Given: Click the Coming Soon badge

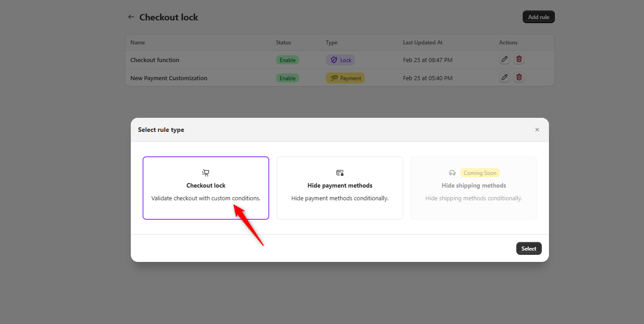Looking at the screenshot, I should coord(480,173).
